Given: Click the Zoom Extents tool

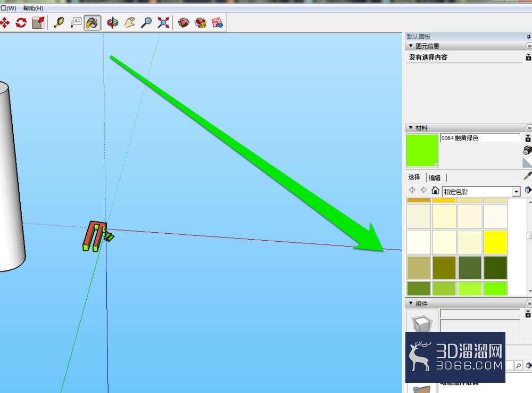Looking at the screenshot, I should coord(163,23).
